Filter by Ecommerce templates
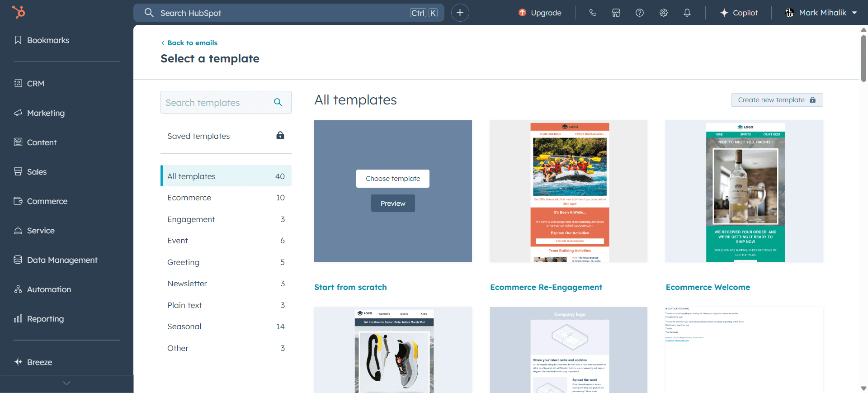 pos(226,198)
